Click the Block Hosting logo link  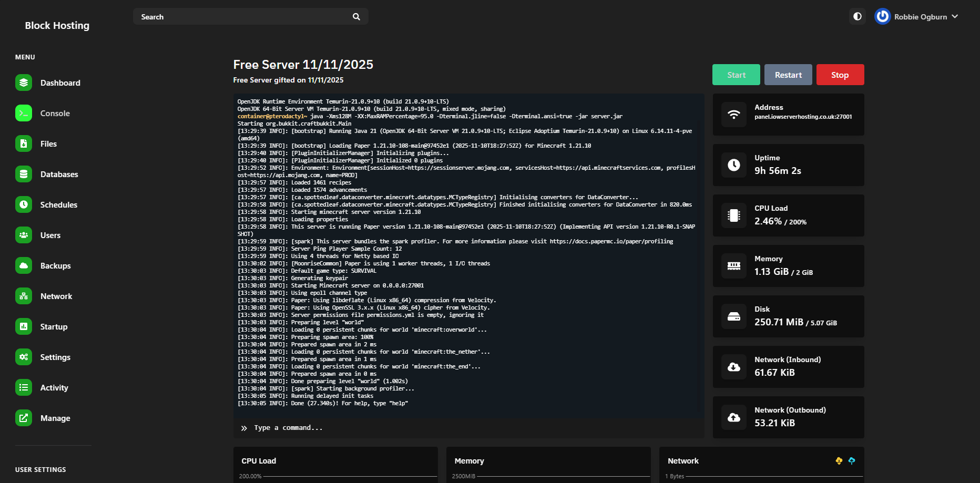pyautogui.click(x=57, y=25)
